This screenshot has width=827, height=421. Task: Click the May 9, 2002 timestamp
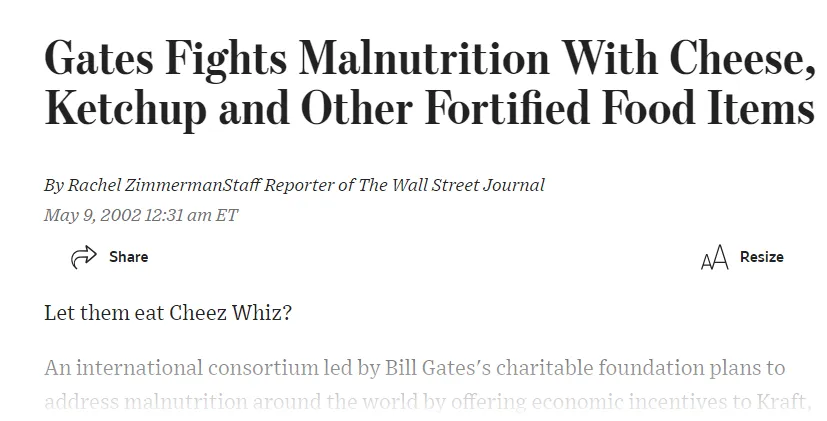coord(141,215)
